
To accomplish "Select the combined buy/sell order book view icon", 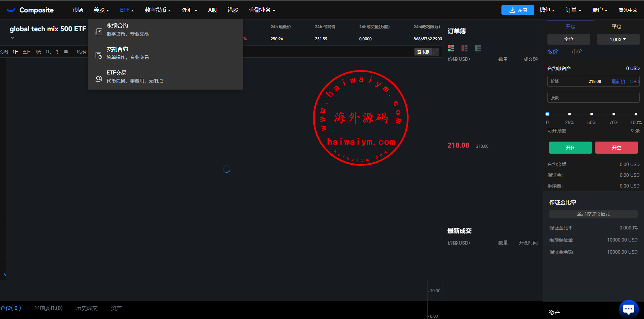I will click(x=451, y=48).
